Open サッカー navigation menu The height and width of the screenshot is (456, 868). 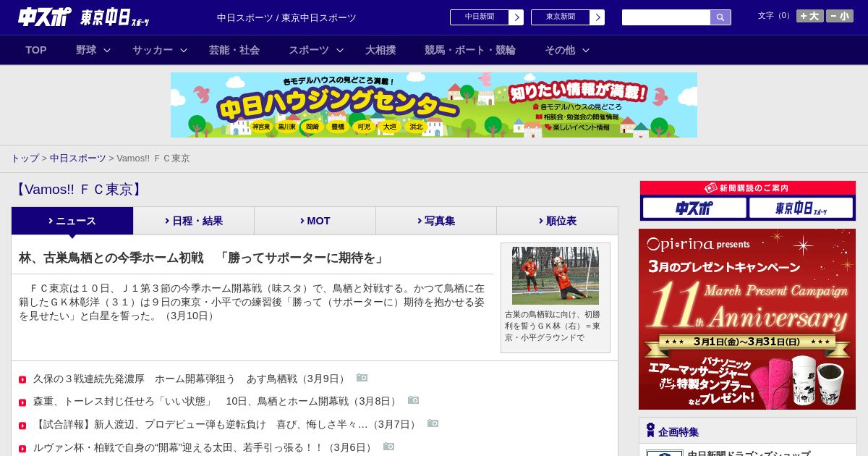153,50
